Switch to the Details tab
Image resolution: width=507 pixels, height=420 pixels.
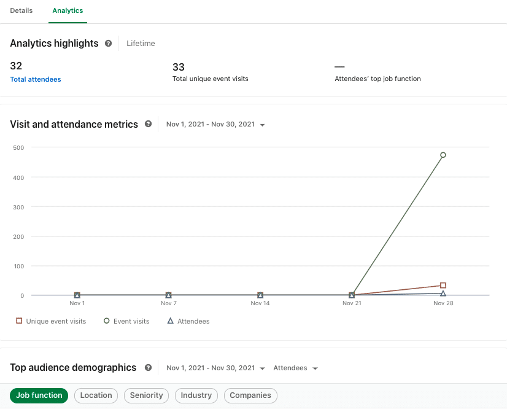(x=21, y=10)
